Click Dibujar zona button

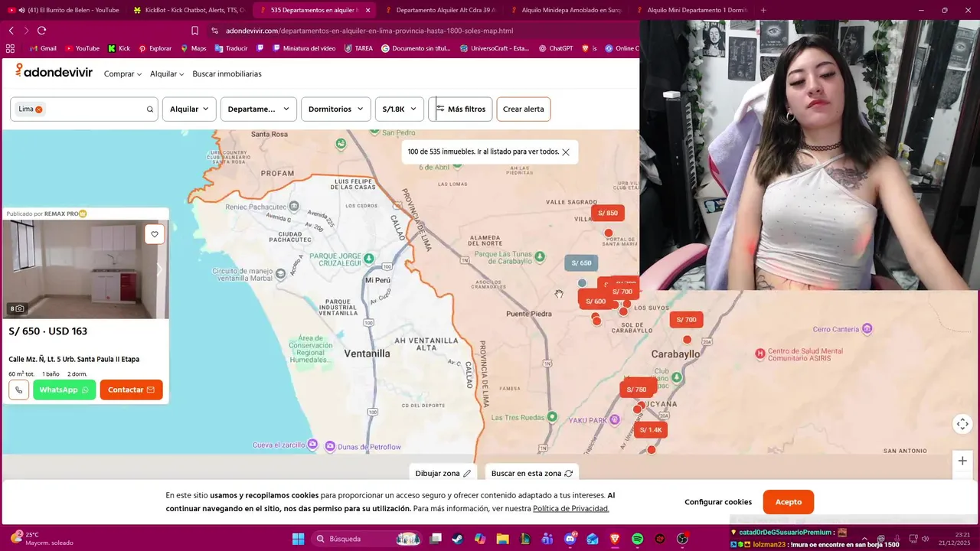(x=443, y=473)
